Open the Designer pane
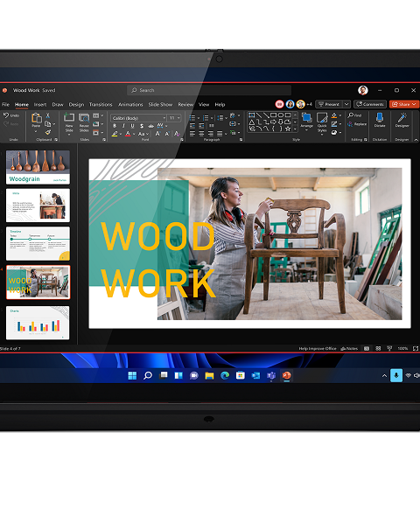This screenshot has height=530, width=420. (x=402, y=121)
